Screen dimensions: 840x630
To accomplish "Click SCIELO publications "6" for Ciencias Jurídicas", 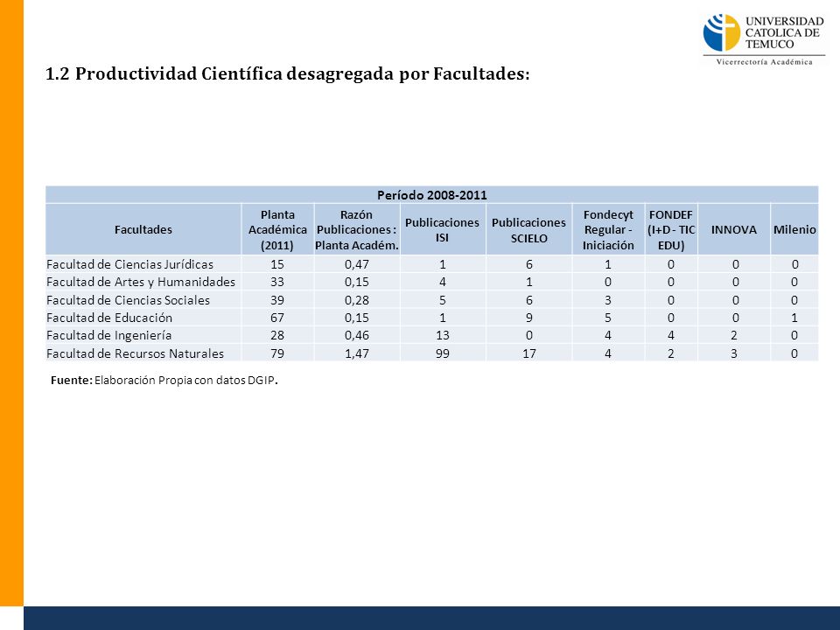I will [x=529, y=264].
